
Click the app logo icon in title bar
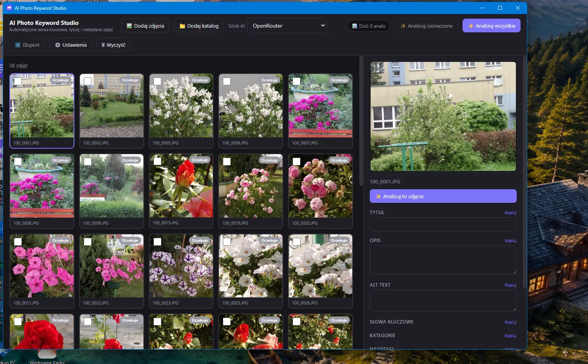coord(9,8)
